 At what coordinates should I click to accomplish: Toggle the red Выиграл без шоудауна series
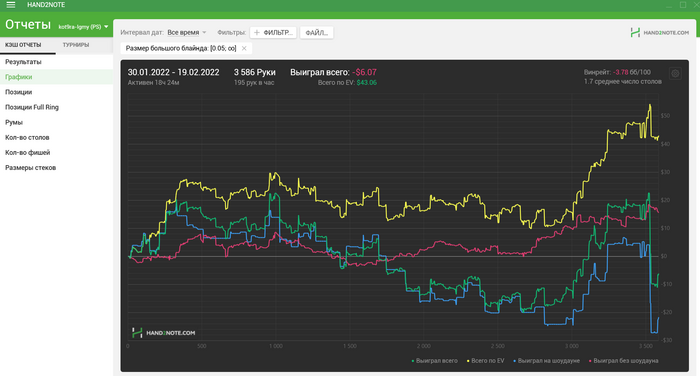pos(624,361)
